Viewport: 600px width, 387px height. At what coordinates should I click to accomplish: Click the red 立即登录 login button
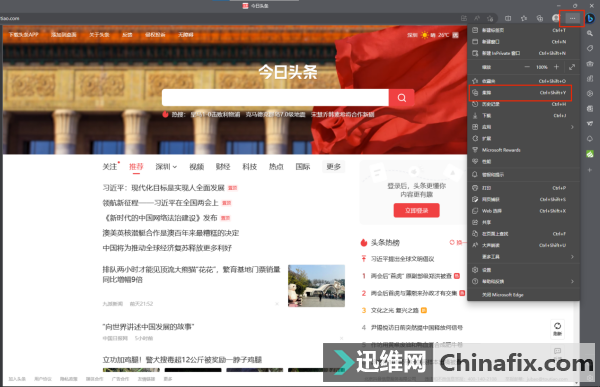pos(416,211)
